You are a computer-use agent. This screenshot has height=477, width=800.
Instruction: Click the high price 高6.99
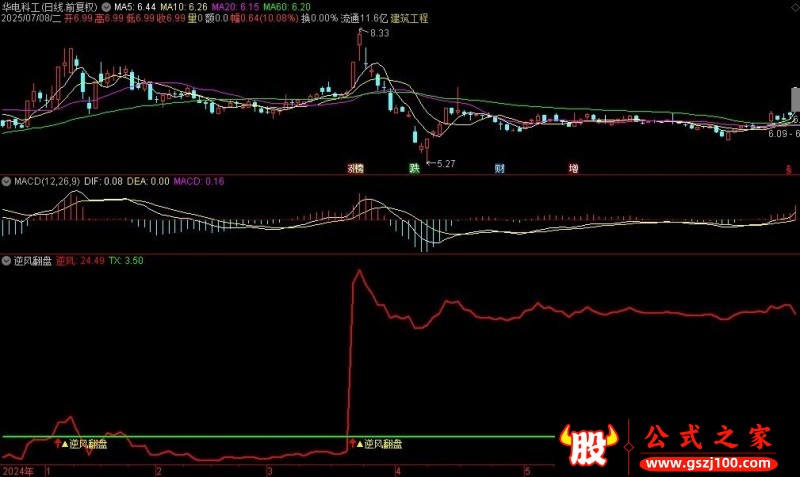(109, 18)
